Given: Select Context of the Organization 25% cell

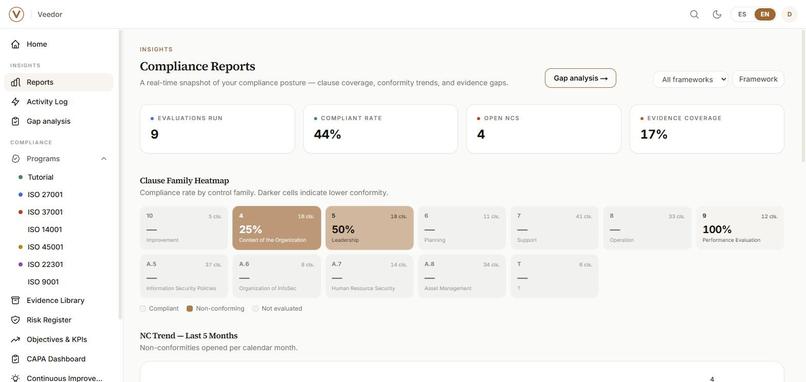Looking at the screenshot, I should click(x=277, y=228).
